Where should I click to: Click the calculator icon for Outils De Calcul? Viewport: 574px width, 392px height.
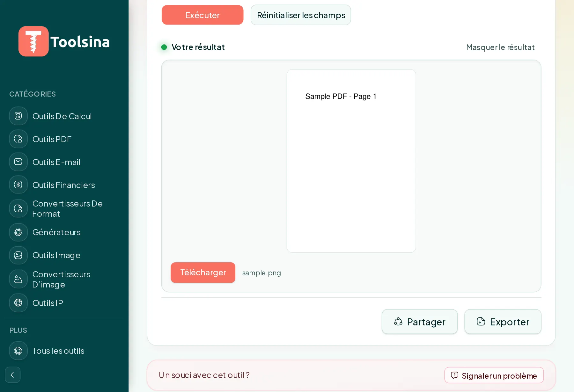pyautogui.click(x=18, y=116)
